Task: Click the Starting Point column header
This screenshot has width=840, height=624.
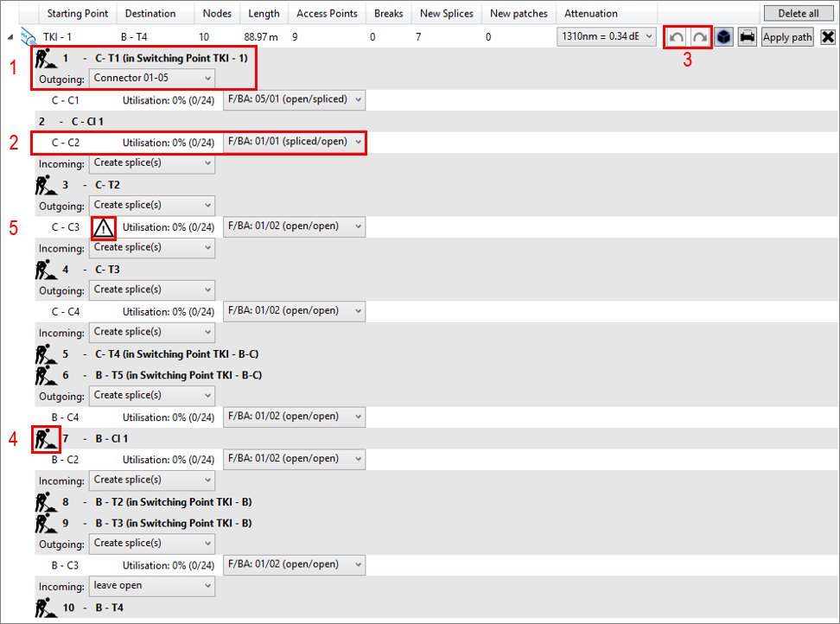Action: pyautogui.click(x=76, y=13)
